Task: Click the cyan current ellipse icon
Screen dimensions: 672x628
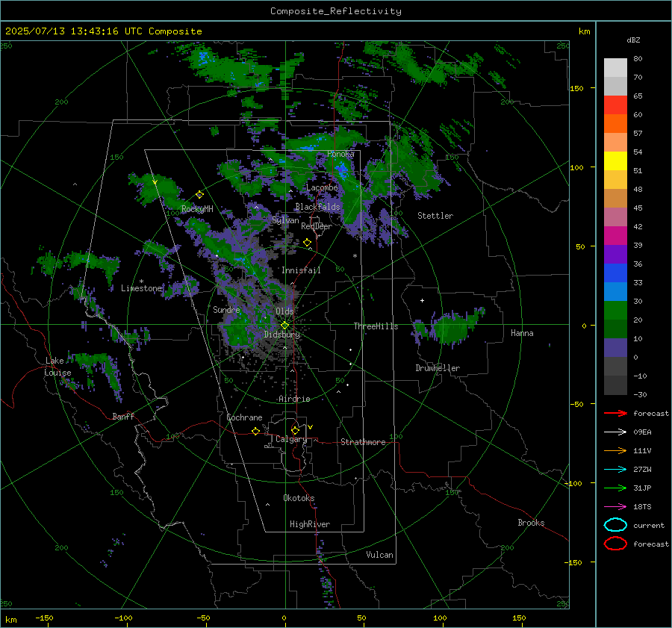Action: click(x=615, y=525)
